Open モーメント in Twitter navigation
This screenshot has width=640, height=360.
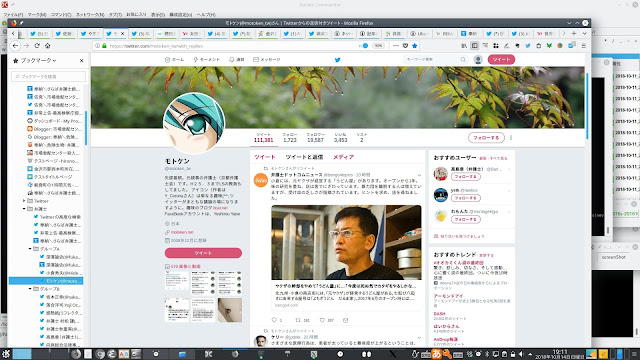[207, 60]
